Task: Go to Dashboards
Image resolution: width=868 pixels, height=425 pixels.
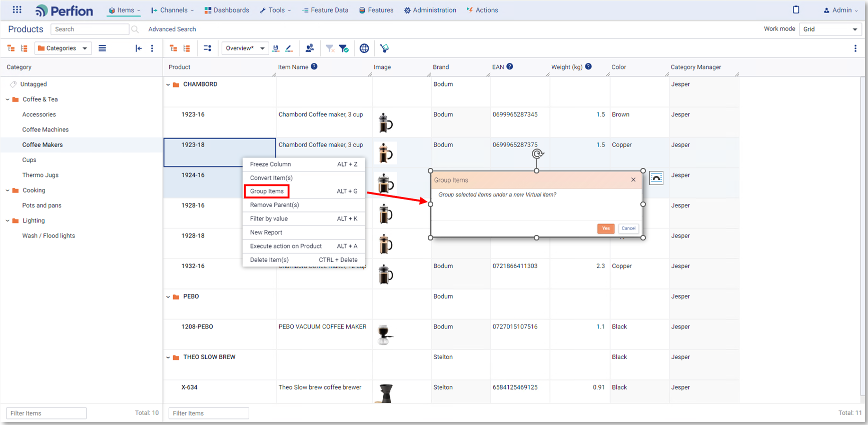Action: [227, 10]
